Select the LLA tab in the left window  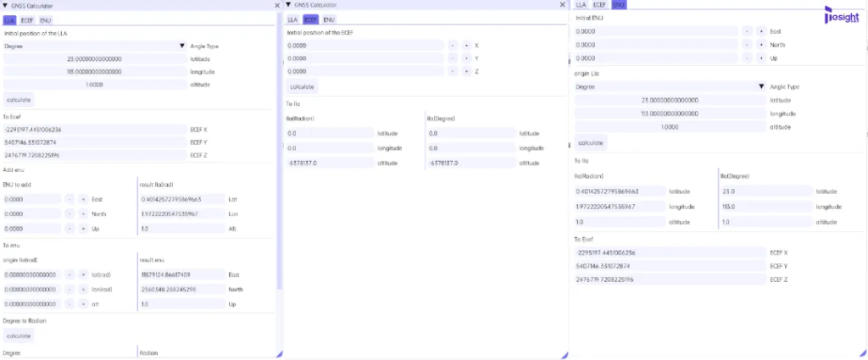coord(9,20)
